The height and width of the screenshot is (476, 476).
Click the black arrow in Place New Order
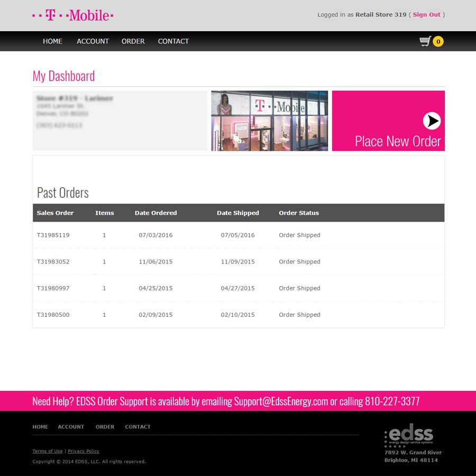pyautogui.click(x=432, y=121)
